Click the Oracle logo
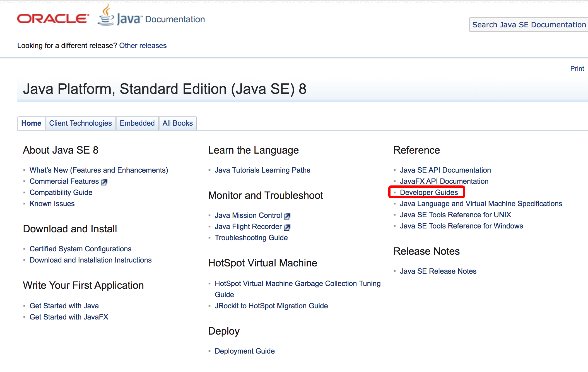This screenshot has height=372, width=588. coord(53,19)
